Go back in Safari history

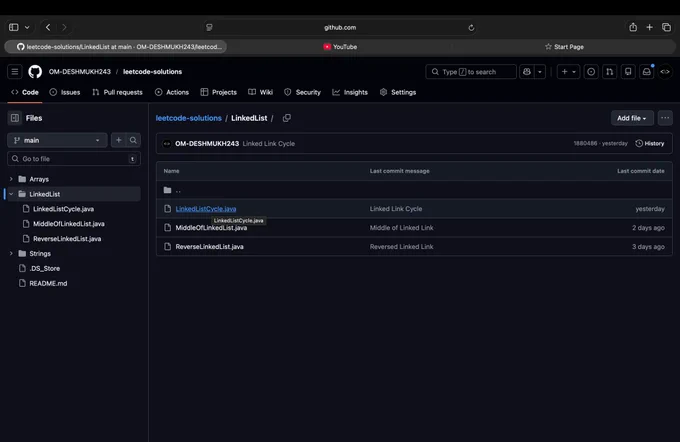click(x=48, y=27)
